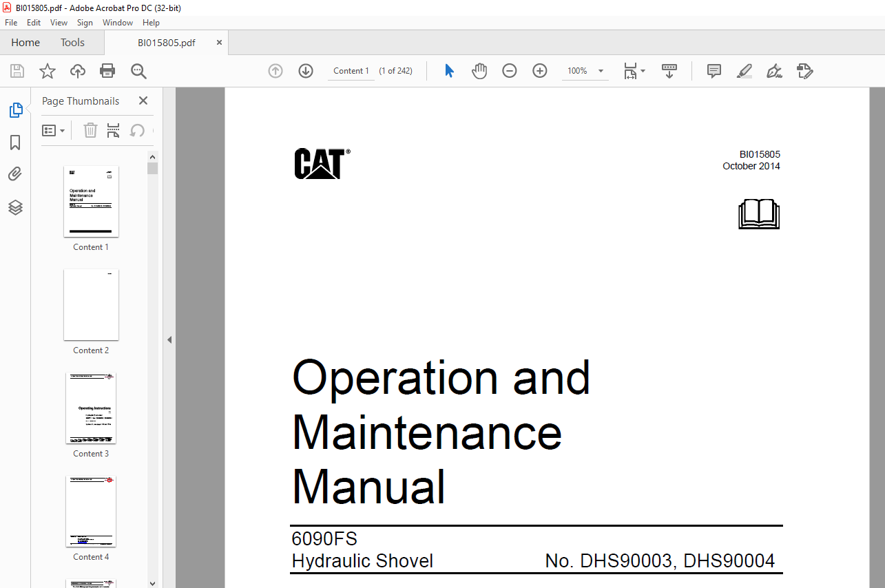
Task: Click the (1 of 242) page count text
Action: click(x=396, y=71)
